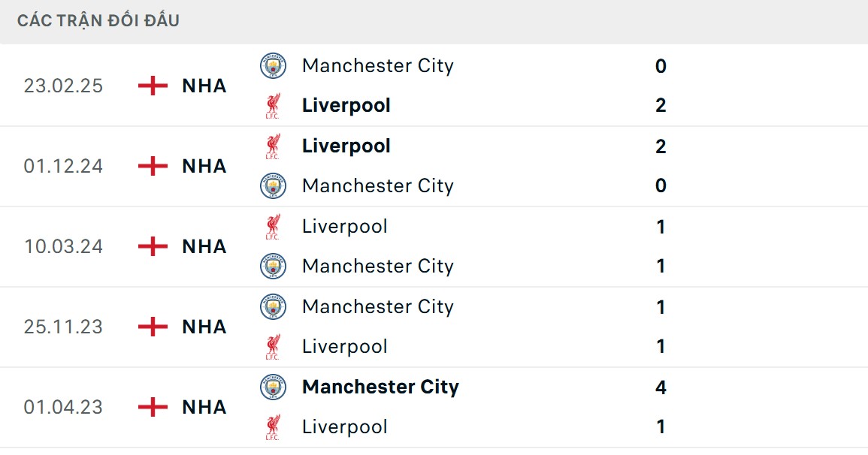
Task: Click the Manchester City badge in the 01.12.24 row
Action: (x=272, y=185)
